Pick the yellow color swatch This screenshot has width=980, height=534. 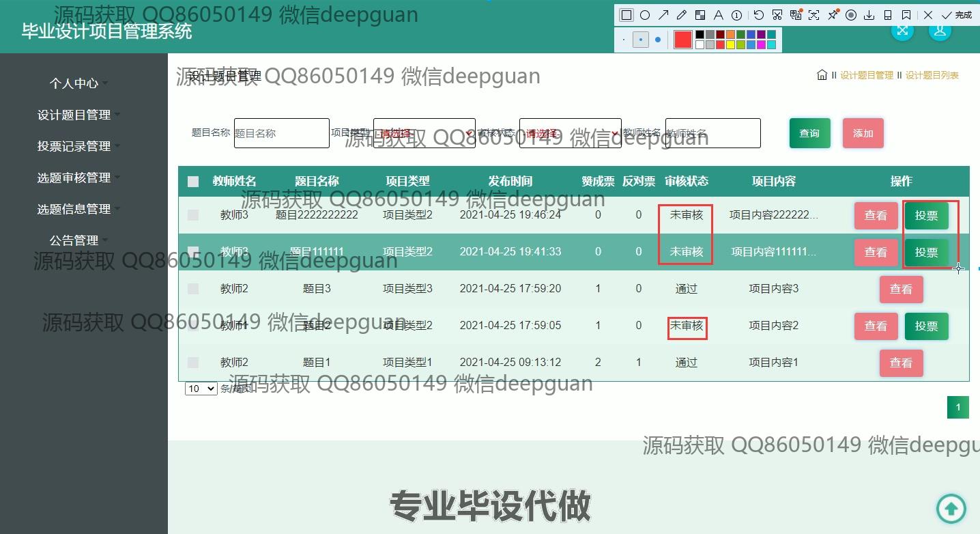[730, 44]
